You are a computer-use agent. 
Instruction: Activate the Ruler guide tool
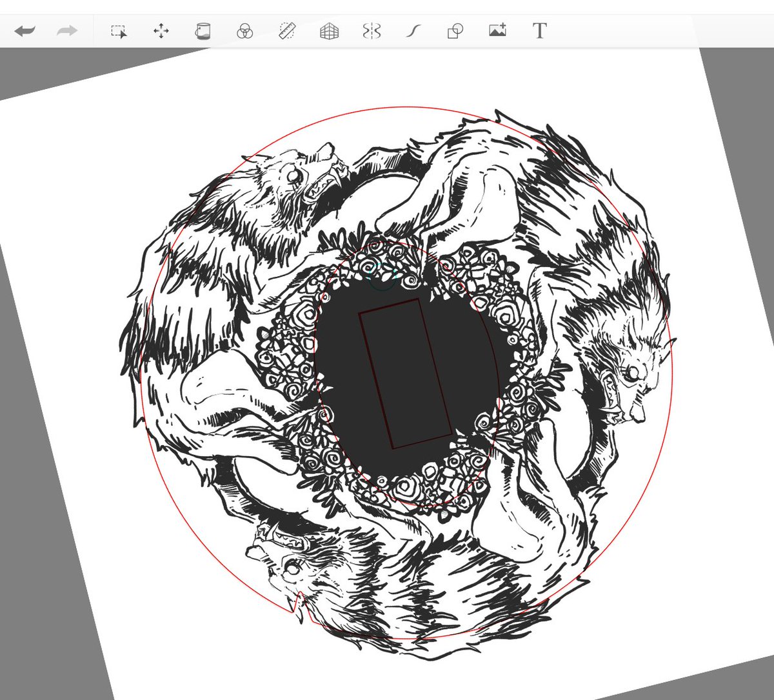[287, 31]
